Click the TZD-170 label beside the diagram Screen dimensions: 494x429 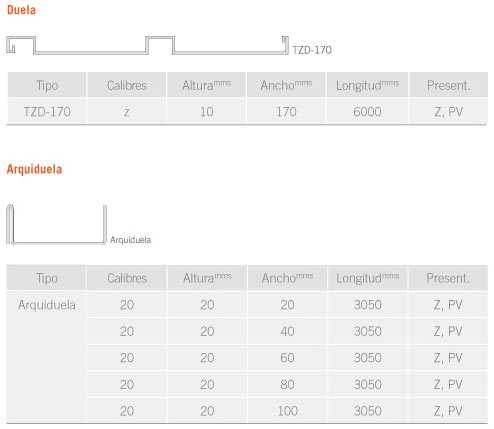coord(312,50)
